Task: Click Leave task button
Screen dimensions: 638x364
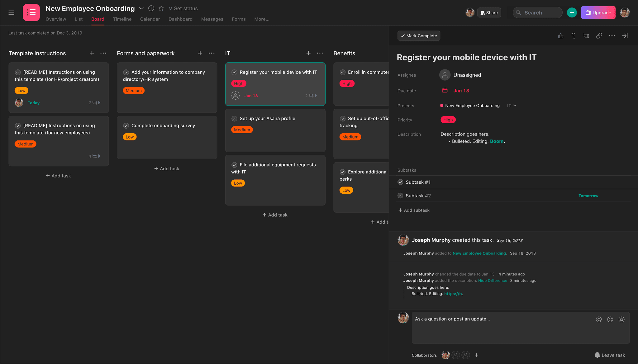Action: [610, 355]
